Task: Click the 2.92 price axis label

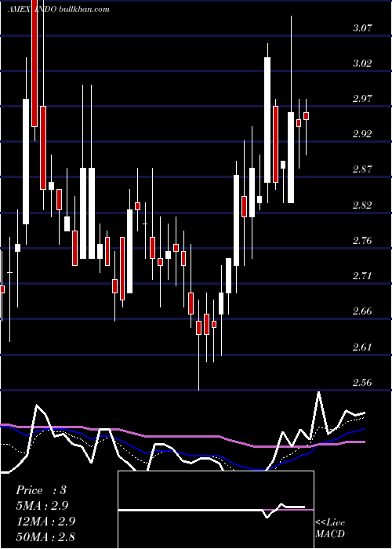Action: click(x=362, y=134)
